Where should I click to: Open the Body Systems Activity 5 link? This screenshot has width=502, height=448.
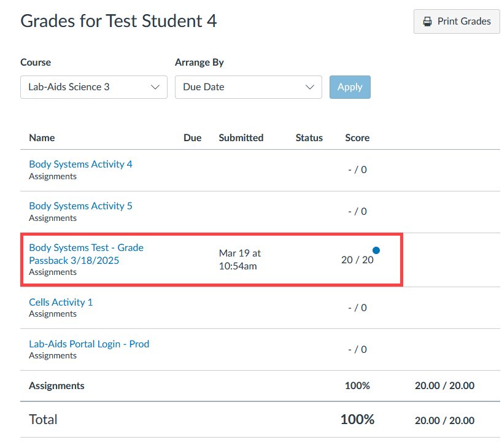click(80, 206)
